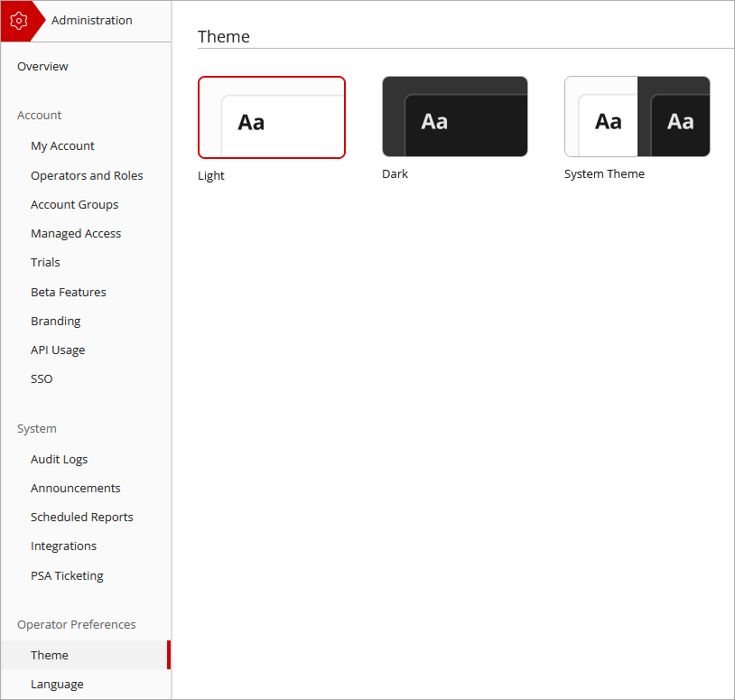Open Branding settings

(x=55, y=321)
